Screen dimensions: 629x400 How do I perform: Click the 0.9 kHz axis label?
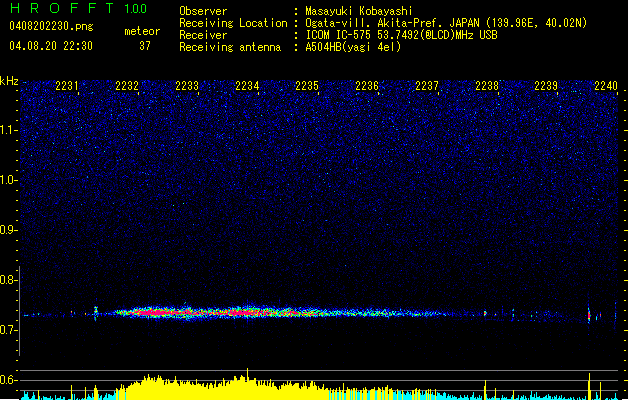[8, 230]
